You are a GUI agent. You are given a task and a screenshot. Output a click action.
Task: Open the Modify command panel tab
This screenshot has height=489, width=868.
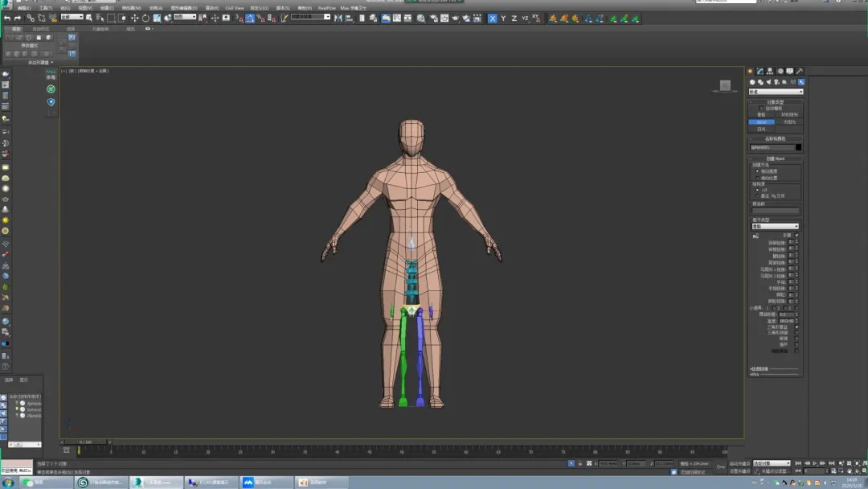(759, 72)
